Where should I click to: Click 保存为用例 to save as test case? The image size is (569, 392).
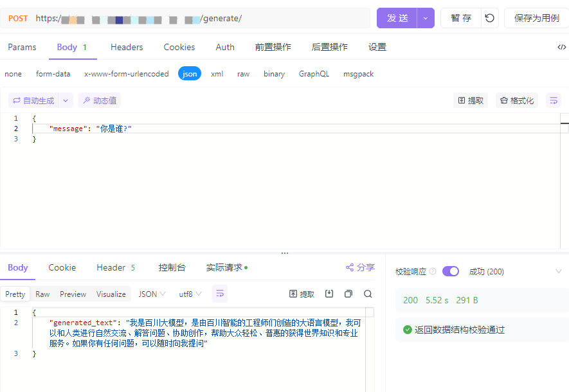(x=537, y=17)
